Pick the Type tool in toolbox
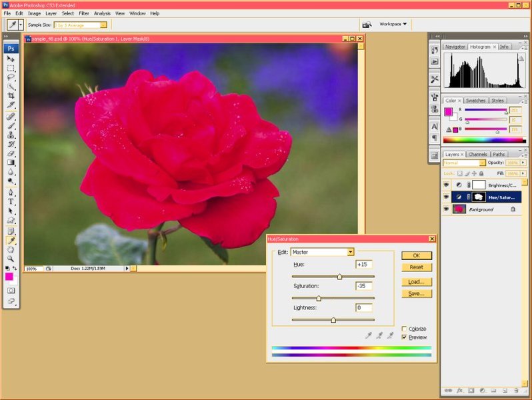The image size is (532, 400). (x=11, y=201)
